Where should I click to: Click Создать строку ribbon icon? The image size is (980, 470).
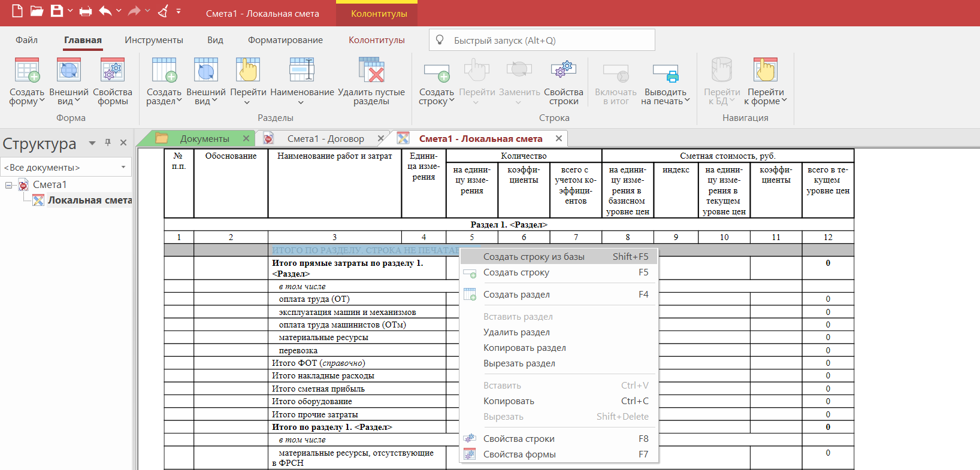pos(437,72)
